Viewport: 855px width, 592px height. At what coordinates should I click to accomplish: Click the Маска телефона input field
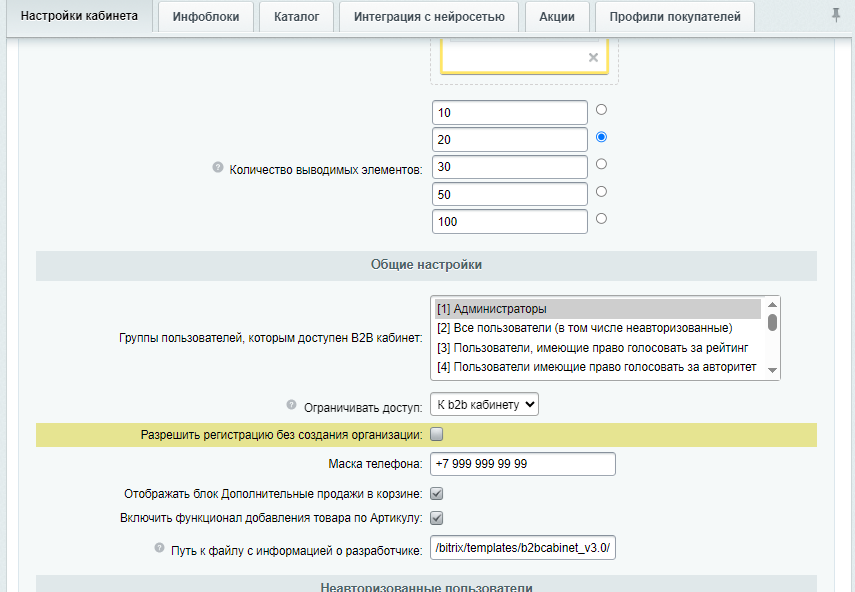[x=523, y=464]
